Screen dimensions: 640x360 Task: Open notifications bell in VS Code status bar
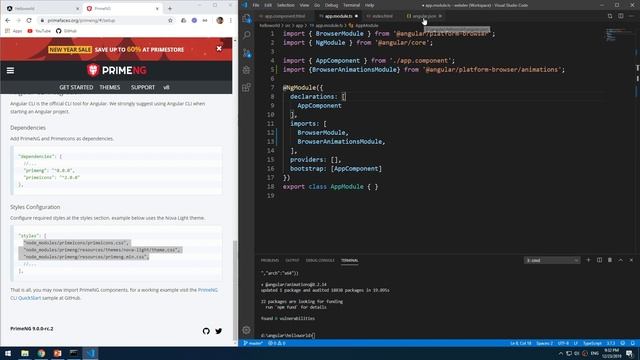[x=633, y=343]
